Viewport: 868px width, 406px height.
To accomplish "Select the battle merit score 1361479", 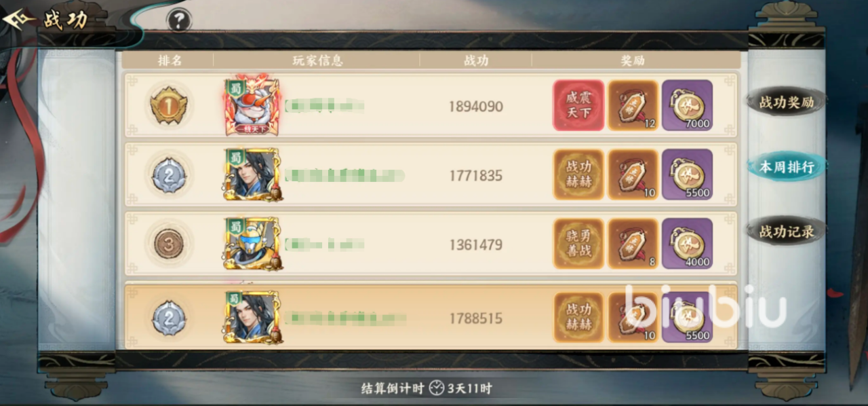I will [475, 244].
